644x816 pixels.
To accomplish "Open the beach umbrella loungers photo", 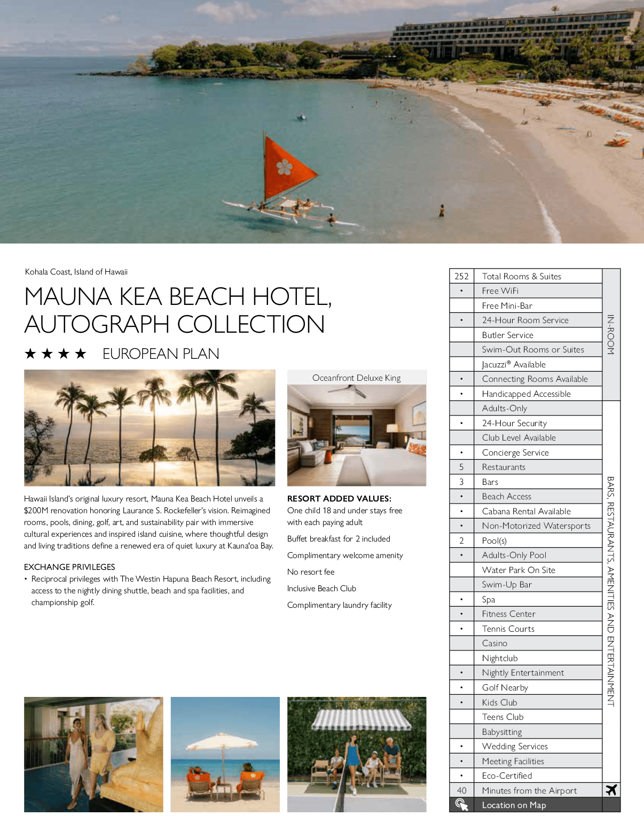I will click(x=225, y=755).
